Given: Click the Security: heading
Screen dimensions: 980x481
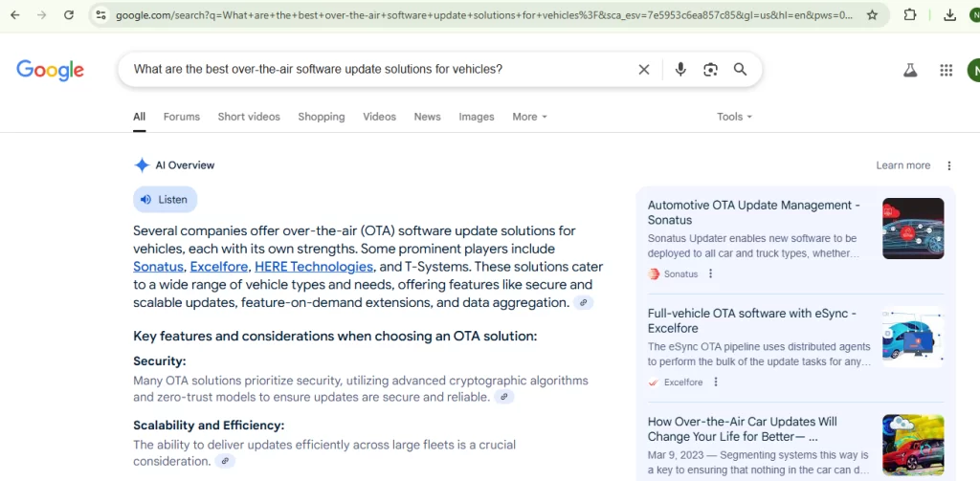Looking at the screenshot, I should tap(160, 361).
